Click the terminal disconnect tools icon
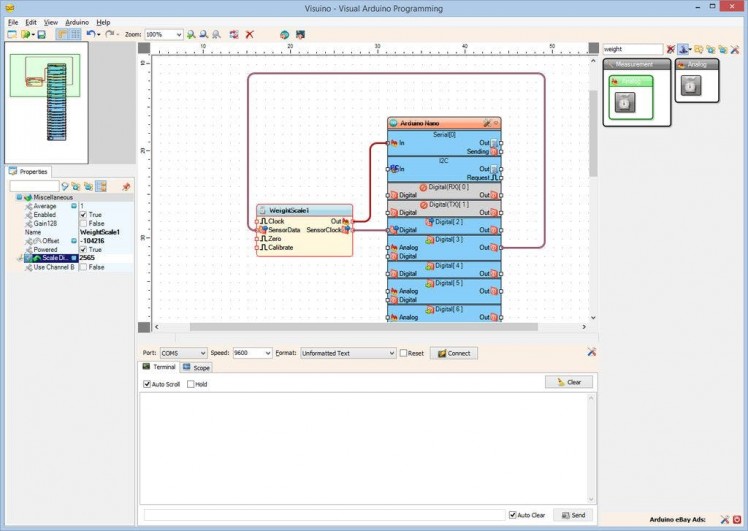This screenshot has width=748, height=531. tap(591, 352)
